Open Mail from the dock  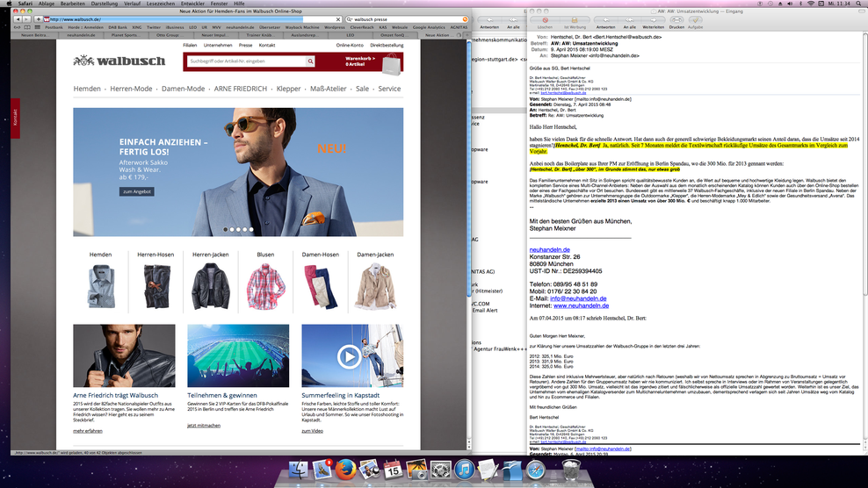click(x=322, y=470)
